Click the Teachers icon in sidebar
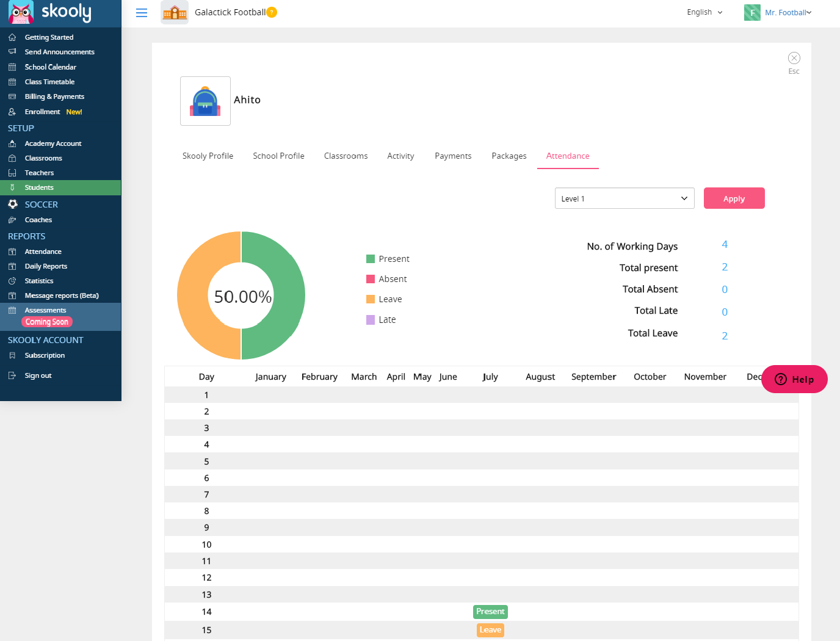 (x=12, y=173)
